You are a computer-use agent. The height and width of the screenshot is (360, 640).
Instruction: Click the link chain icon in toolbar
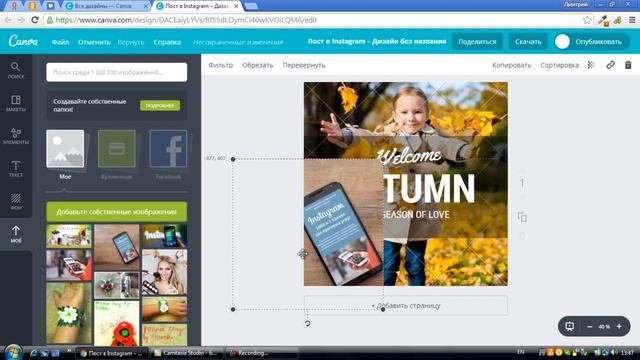[x=611, y=65]
